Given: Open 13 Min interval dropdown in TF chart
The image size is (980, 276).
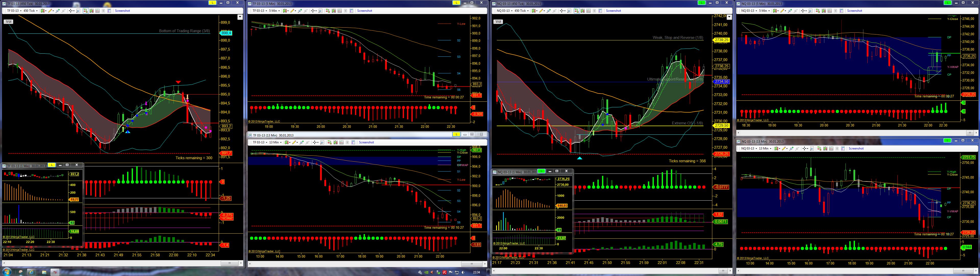Looking at the screenshot, I should pyautogui.click(x=276, y=142).
